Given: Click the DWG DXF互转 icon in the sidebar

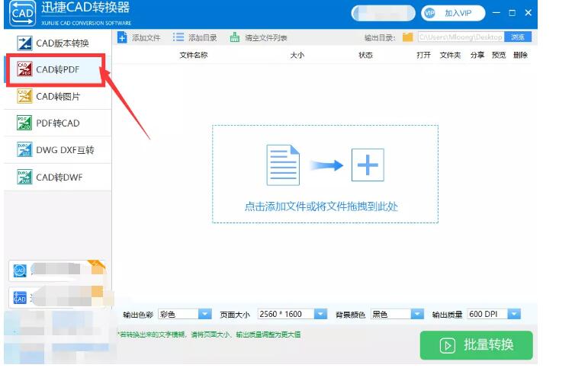Looking at the screenshot, I should [24, 149].
